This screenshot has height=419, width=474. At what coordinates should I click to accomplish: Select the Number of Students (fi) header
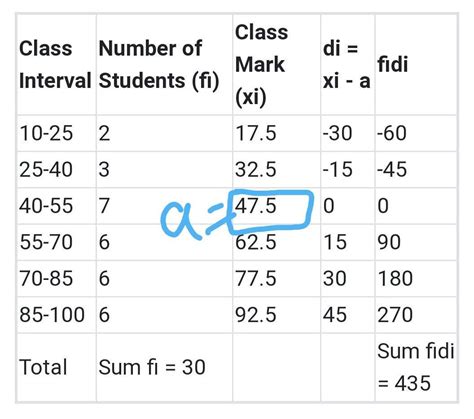coord(164,64)
